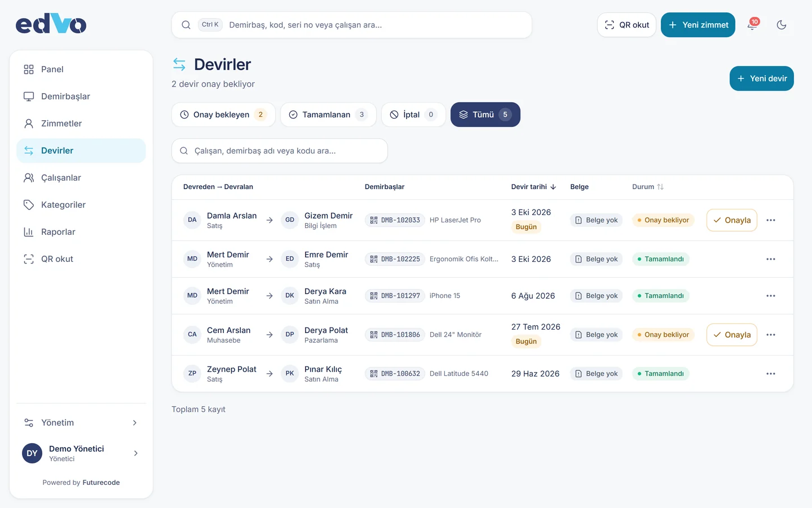
Task: Filter by İptal tab
Action: [x=413, y=115]
